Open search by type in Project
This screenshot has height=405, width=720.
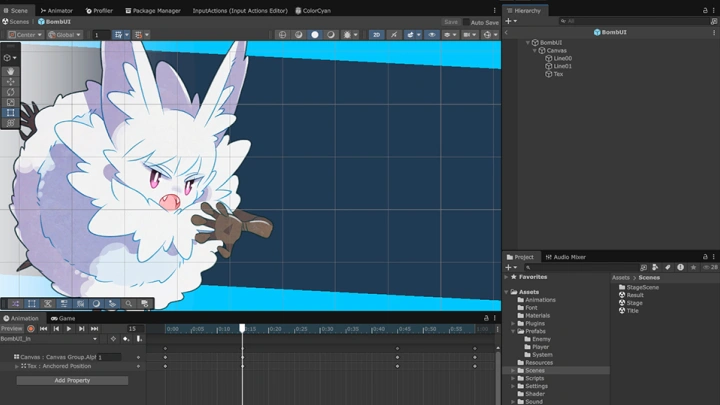click(x=655, y=267)
